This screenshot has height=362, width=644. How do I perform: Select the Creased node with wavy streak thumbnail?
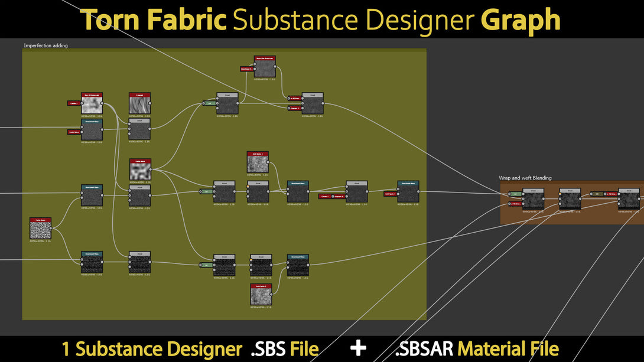tap(139, 103)
